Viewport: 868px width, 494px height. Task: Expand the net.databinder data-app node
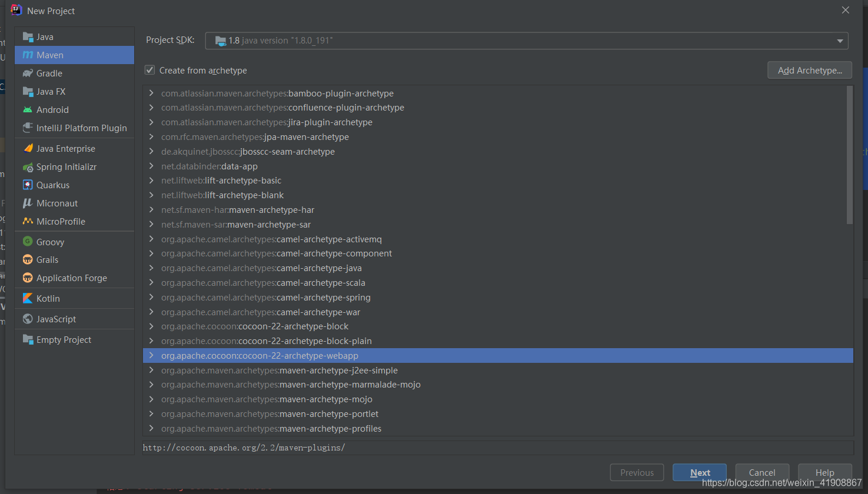(x=151, y=166)
